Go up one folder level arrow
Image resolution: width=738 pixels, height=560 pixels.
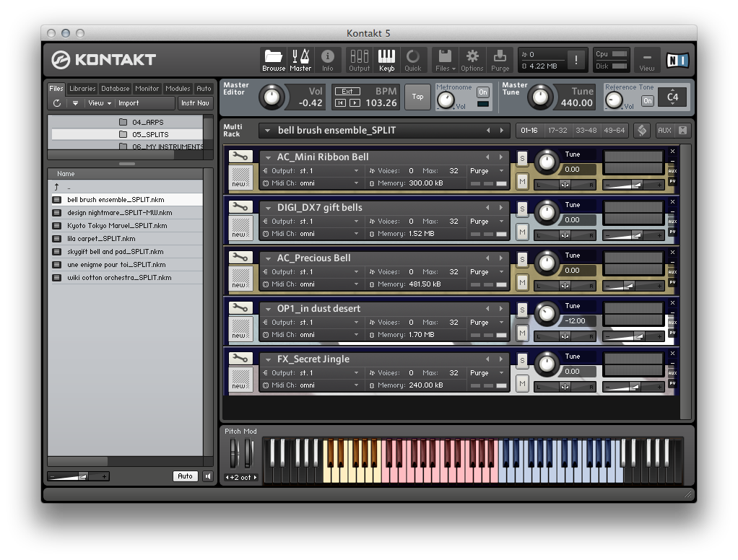tap(56, 187)
